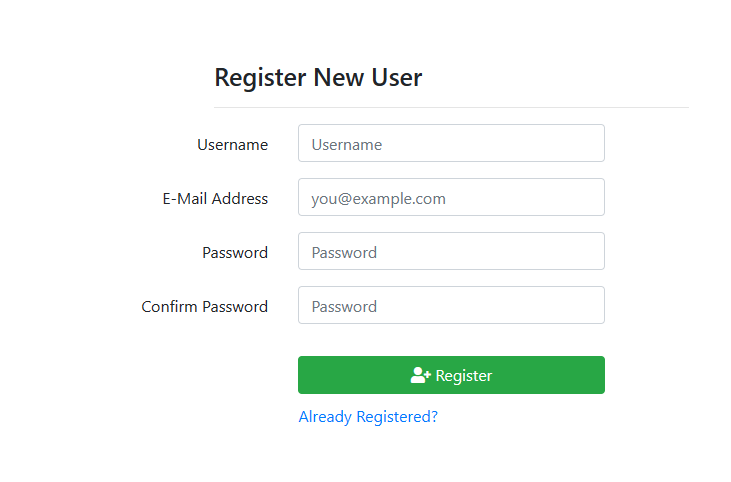Viewport: 731px width, 482px height.
Task: Click the standalone "Password" field label
Action: [x=235, y=252]
